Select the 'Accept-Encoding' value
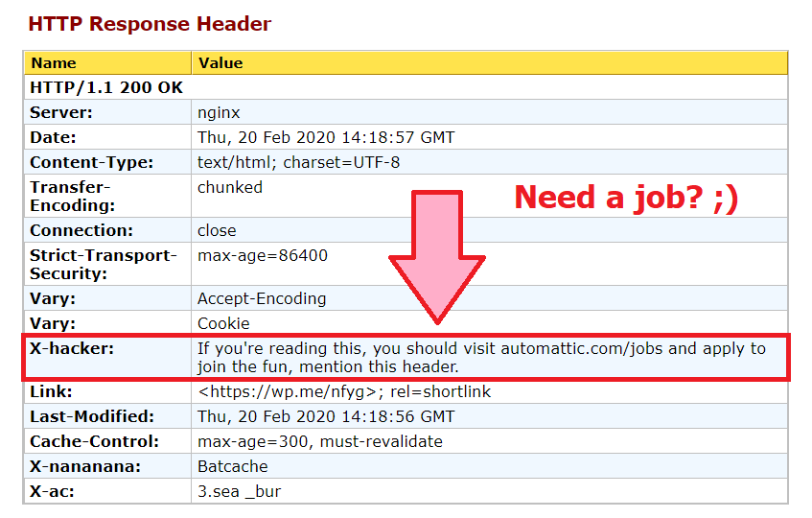The width and height of the screenshot is (812, 518). [262, 299]
